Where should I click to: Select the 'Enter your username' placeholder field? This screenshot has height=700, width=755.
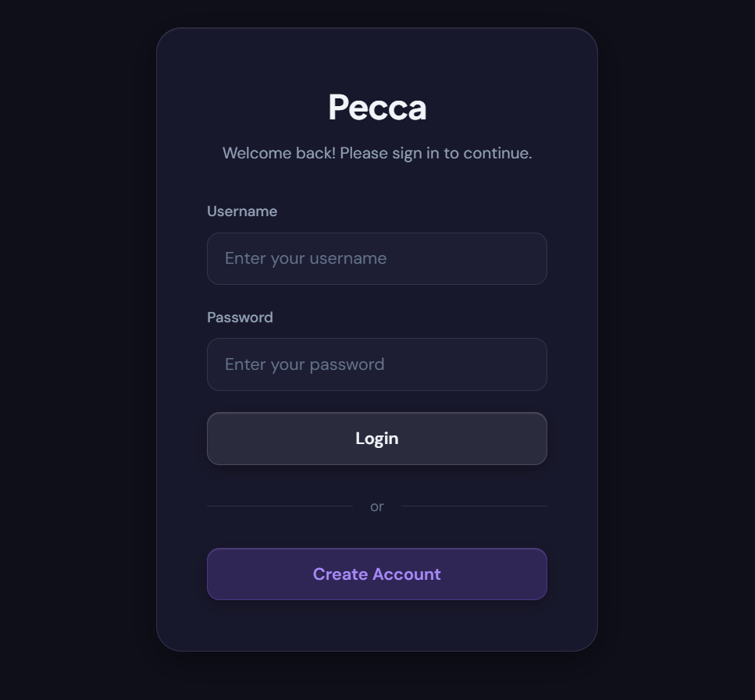(x=377, y=258)
